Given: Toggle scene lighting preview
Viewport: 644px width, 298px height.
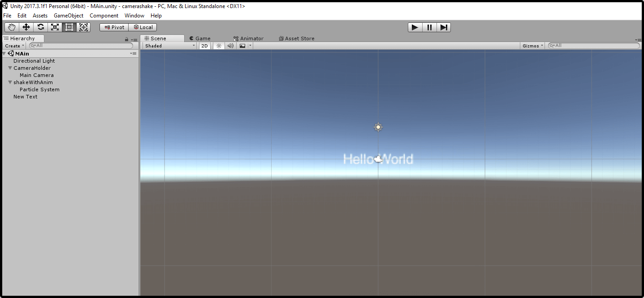Looking at the screenshot, I should point(218,45).
